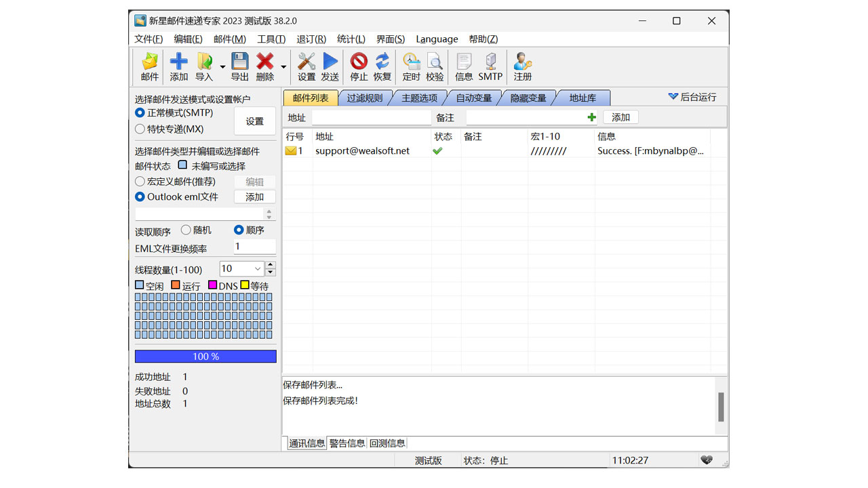
Task: Open the 界面(S) menu
Action: click(391, 39)
